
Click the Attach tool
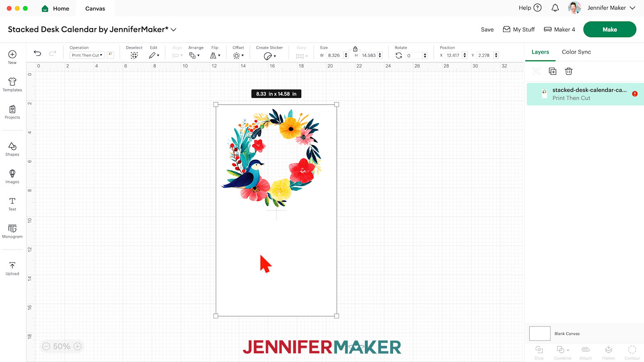(585, 352)
